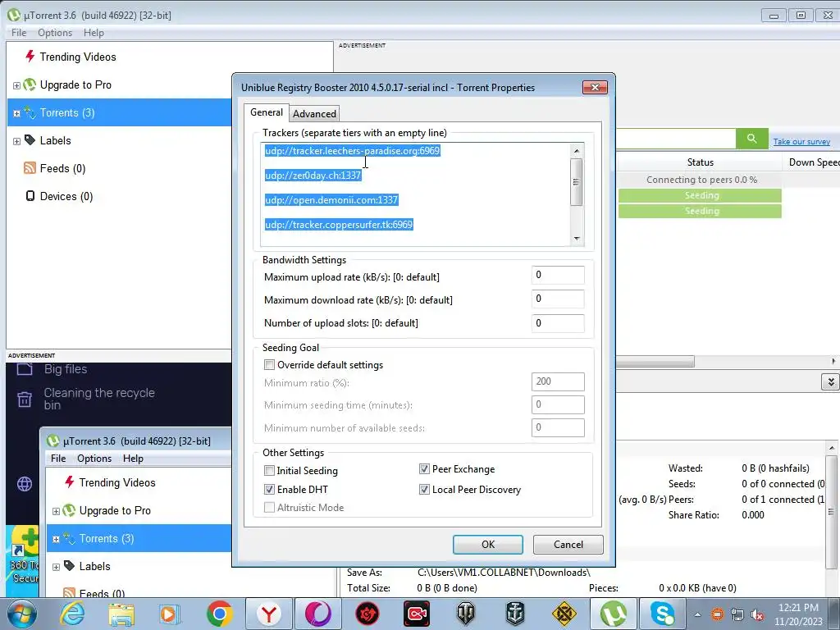This screenshot has height=630, width=840.
Task: Expand Torrents (3) in lower µTorrent window
Action: tap(56, 539)
